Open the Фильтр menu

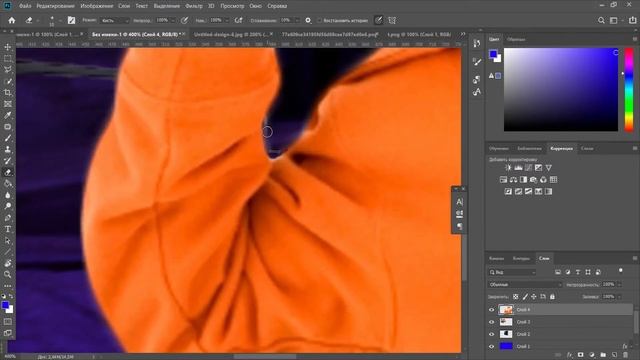coord(193,6)
